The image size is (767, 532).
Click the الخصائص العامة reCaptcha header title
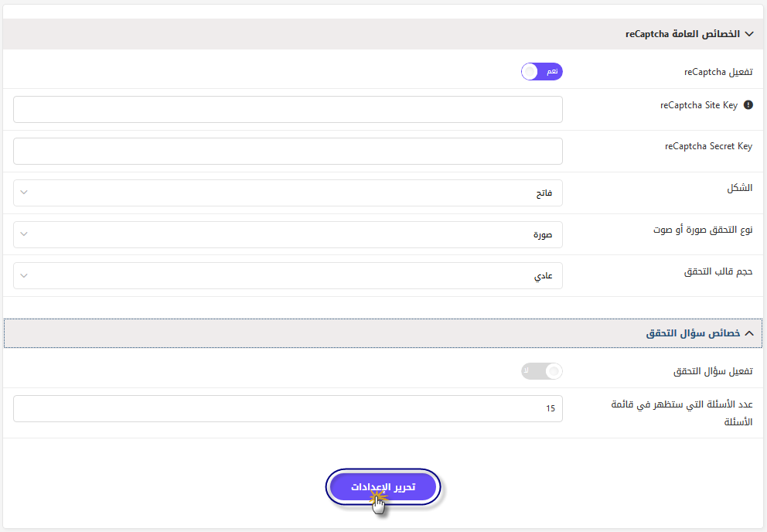coord(683,34)
